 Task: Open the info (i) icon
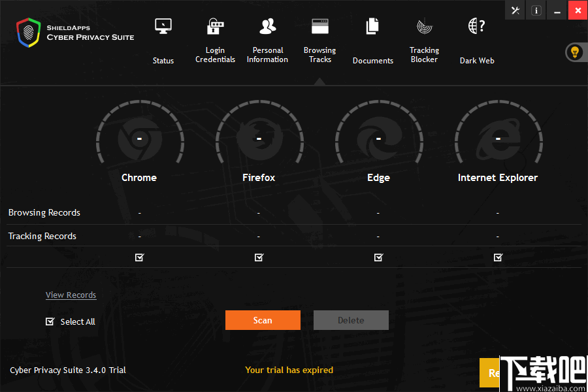[536, 10]
